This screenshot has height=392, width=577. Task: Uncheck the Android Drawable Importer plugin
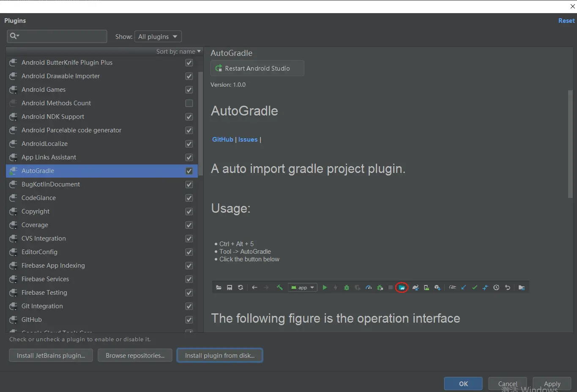click(x=189, y=76)
